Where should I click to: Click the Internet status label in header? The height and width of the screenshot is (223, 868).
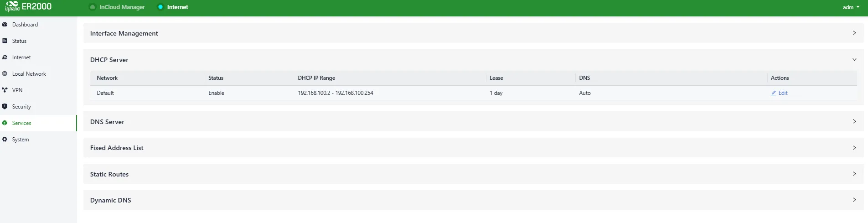tap(178, 7)
